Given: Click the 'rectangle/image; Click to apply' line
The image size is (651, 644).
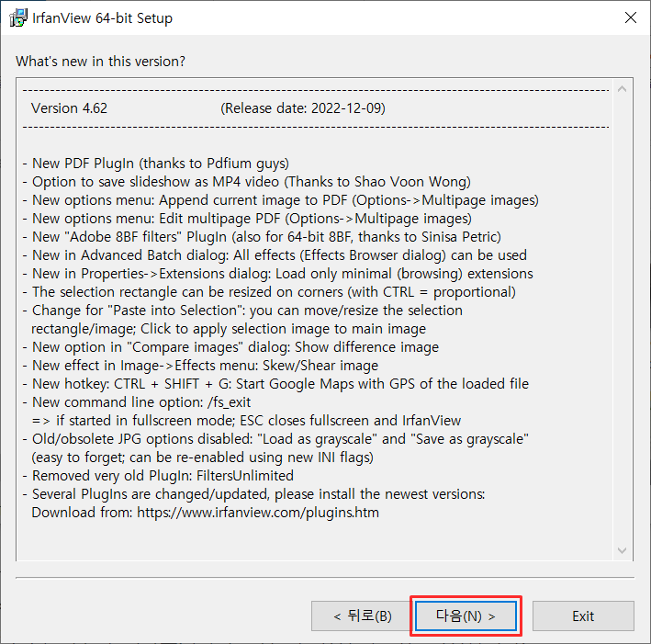Looking at the screenshot, I should (229, 329).
